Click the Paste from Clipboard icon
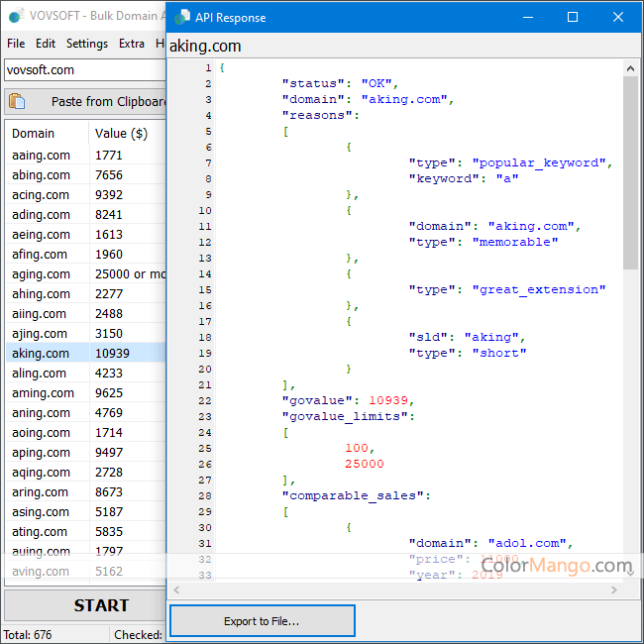Screen dimensions: 644x644 19,102
